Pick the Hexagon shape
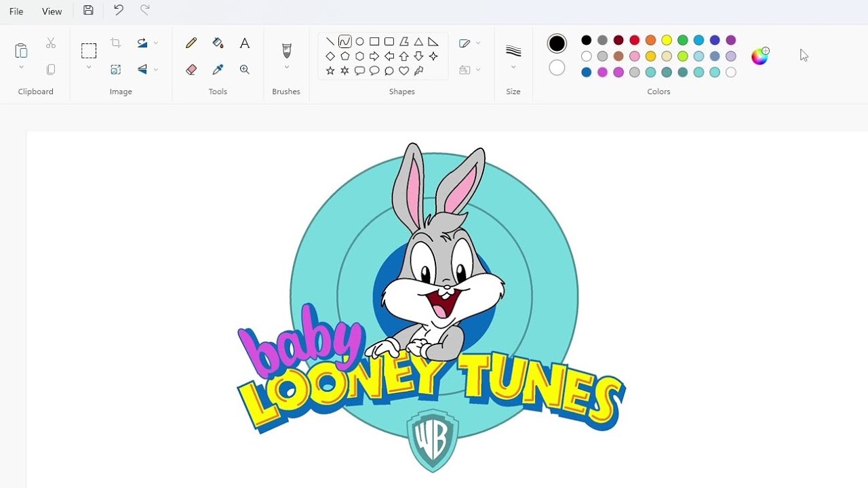The image size is (868, 488). [x=360, y=56]
